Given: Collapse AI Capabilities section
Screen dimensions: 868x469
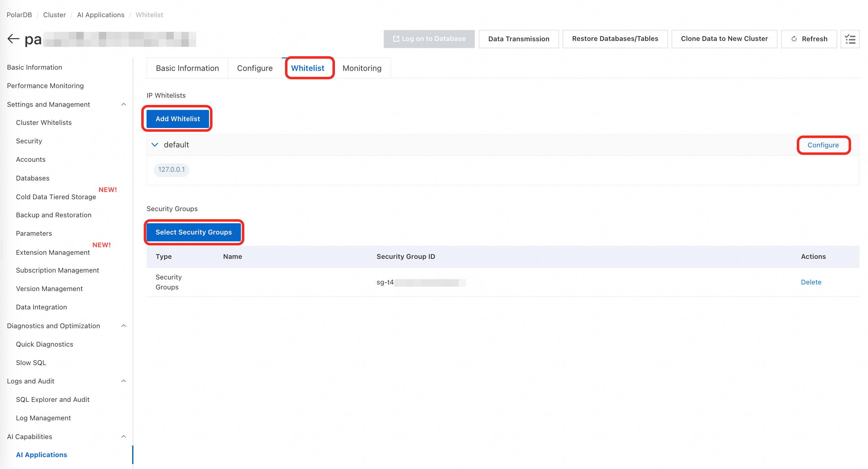Looking at the screenshot, I should coord(124,436).
